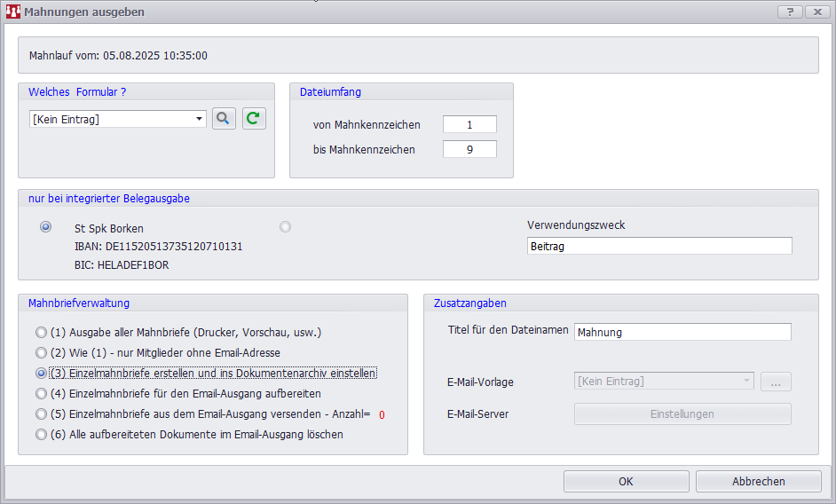Image resolution: width=836 pixels, height=504 pixels.
Task: Select (4) Einzelmahnbriefe für Email-Ausgang aufbereiten
Action: (x=41, y=393)
